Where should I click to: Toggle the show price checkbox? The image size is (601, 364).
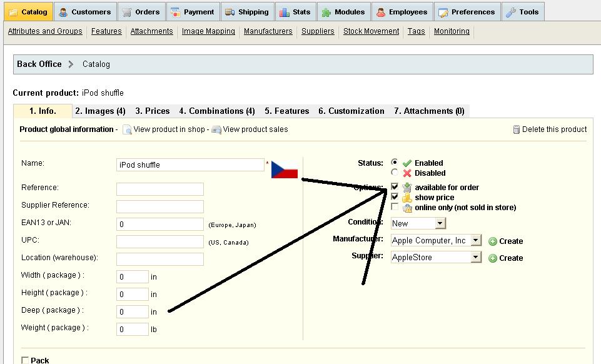(x=395, y=196)
